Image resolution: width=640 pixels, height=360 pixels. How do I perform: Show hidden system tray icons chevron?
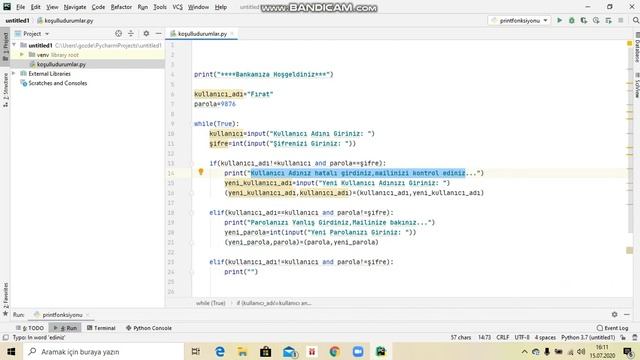524,352
